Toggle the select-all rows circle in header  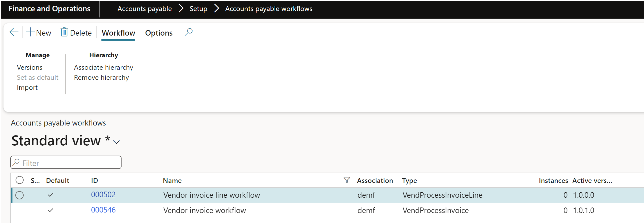pos(20,180)
